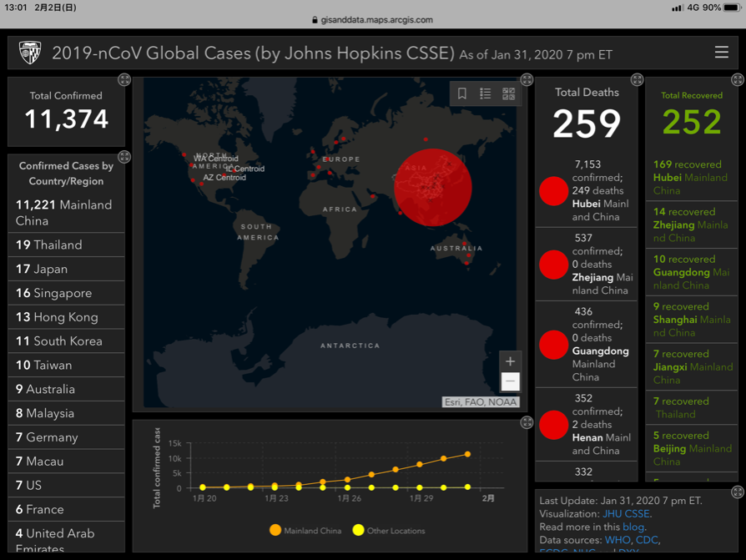The width and height of the screenshot is (746, 560).
Task: Open the hamburger menu in the header
Action: coord(721,53)
